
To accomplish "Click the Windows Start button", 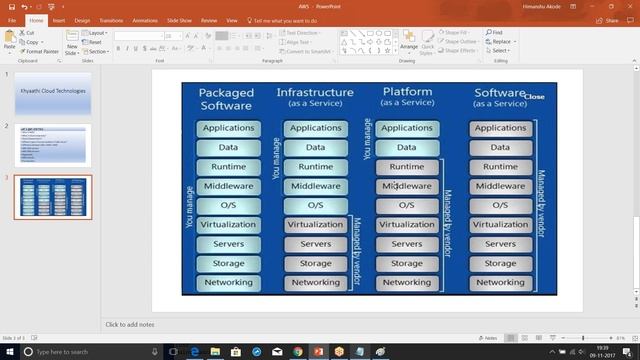I will pyautogui.click(x=9, y=352).
